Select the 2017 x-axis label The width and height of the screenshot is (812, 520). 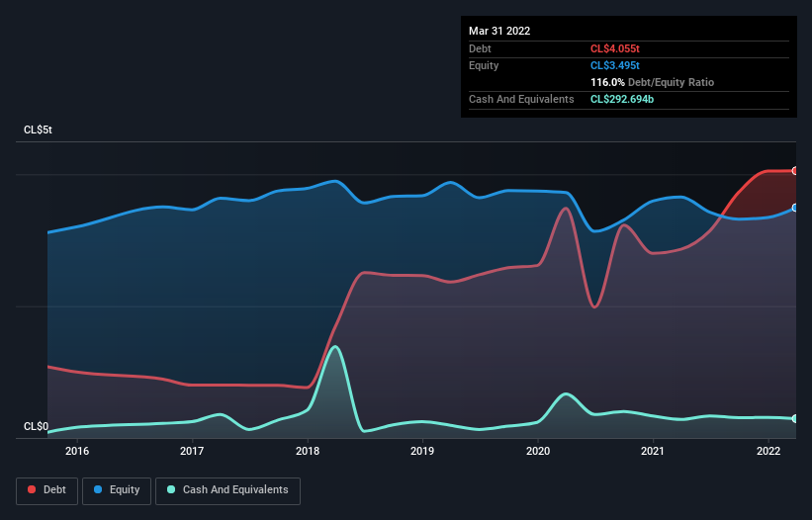[192, 451]
